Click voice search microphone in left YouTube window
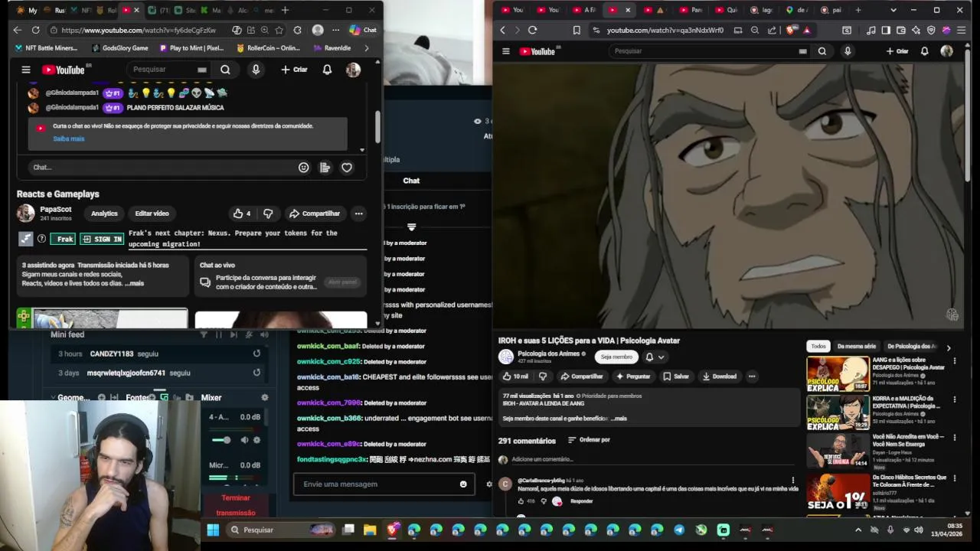 coord(256,70)
